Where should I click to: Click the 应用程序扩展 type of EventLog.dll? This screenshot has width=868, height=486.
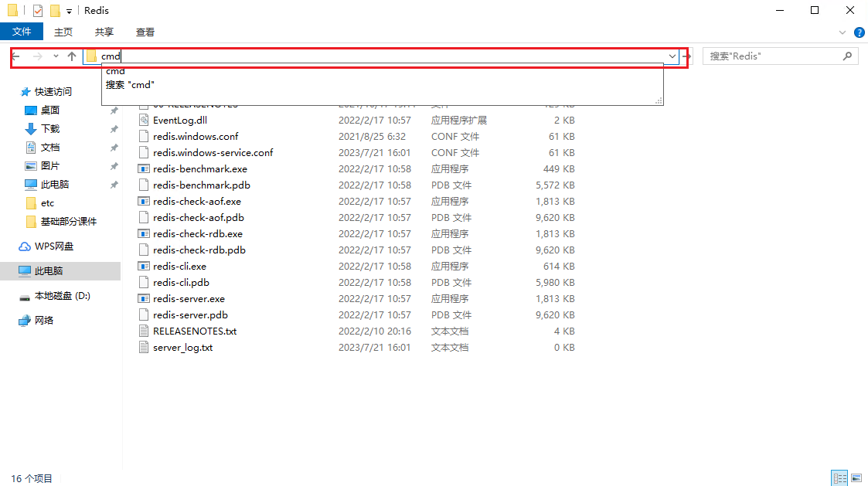pyautogui.click(x=459, y=120)
